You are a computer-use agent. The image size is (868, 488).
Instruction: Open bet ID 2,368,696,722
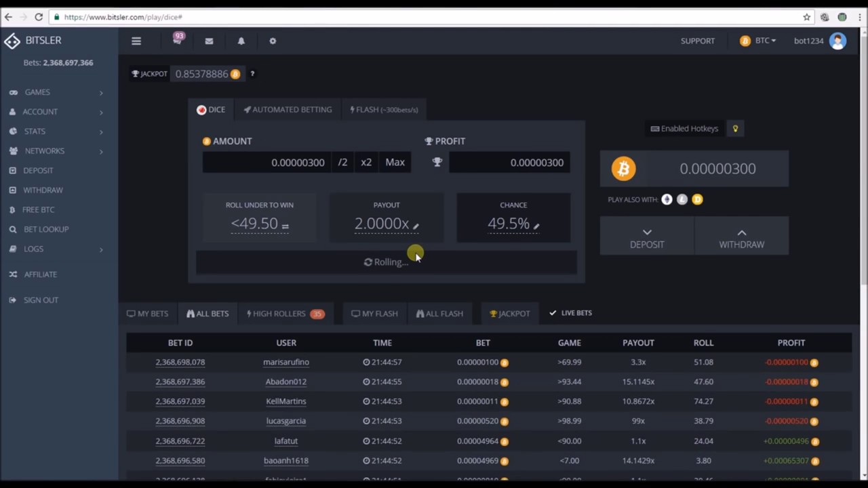pyautogui.click(x=180, y=441)
